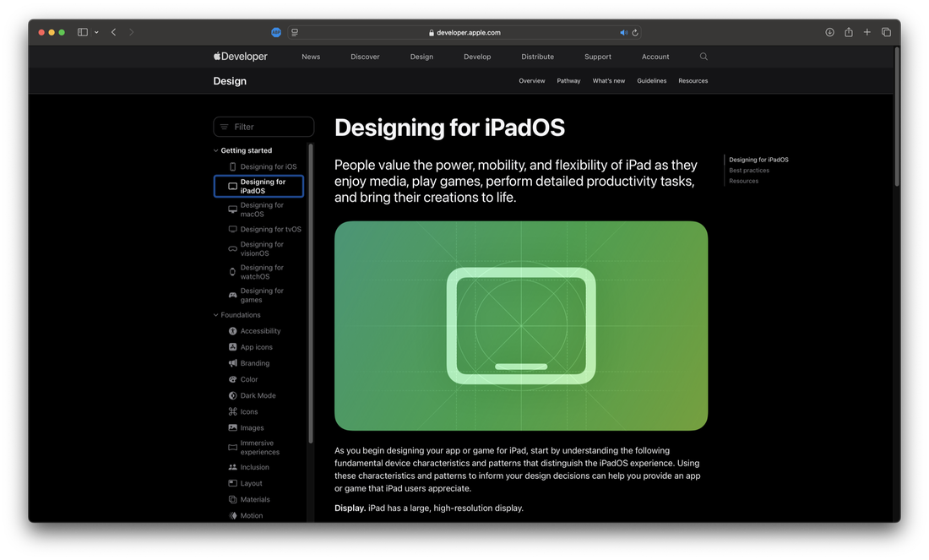This screenshot has height=560, width=929.
Task: Reload the developer.apple.com page
Action: (635, 33)
